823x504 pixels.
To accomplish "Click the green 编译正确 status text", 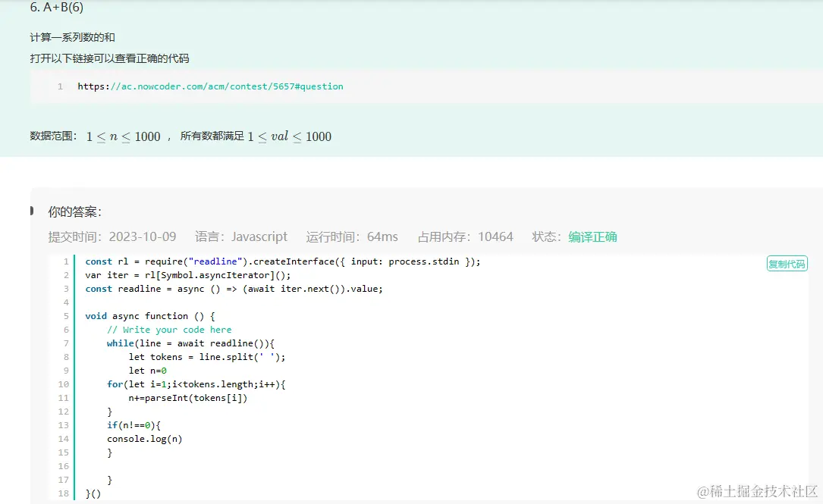I will [x=592, y=236].
